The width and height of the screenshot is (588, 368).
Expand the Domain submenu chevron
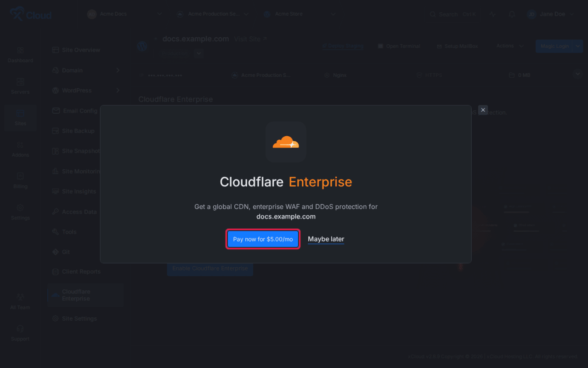118,70
